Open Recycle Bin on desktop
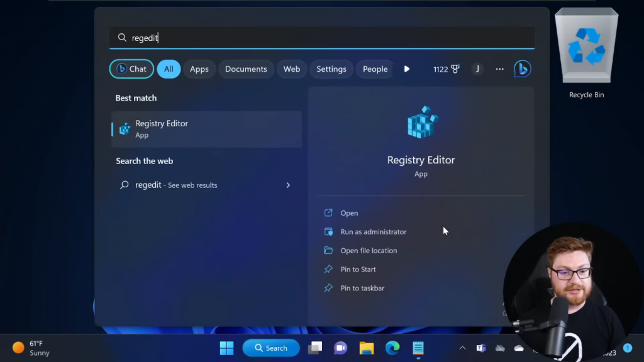Viewport: 644px width, 362px height. coord(586,53)
